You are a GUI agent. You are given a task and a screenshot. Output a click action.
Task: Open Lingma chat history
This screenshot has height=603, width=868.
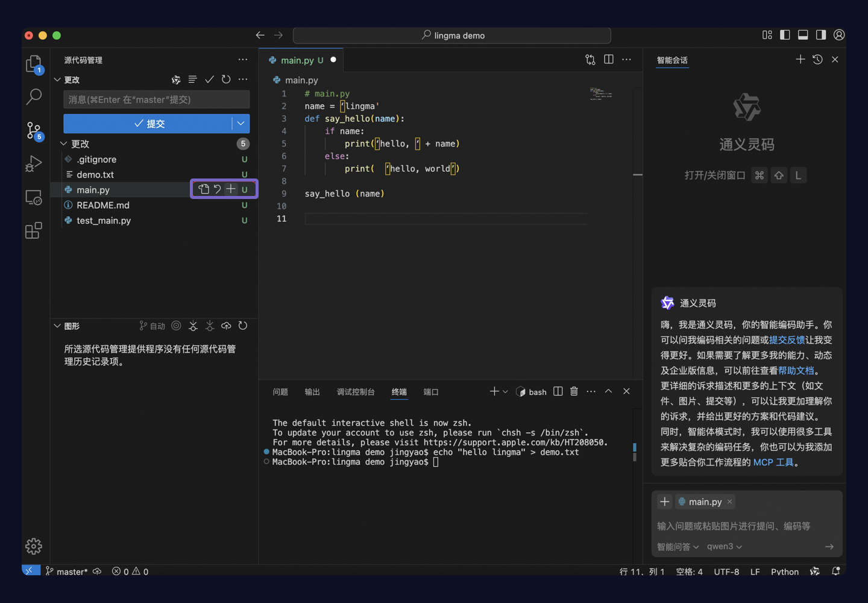click(x=817, y=59)
